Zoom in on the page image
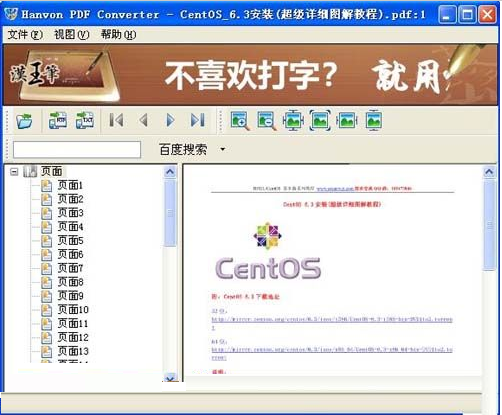502x415 pixels. click(240, 120)
